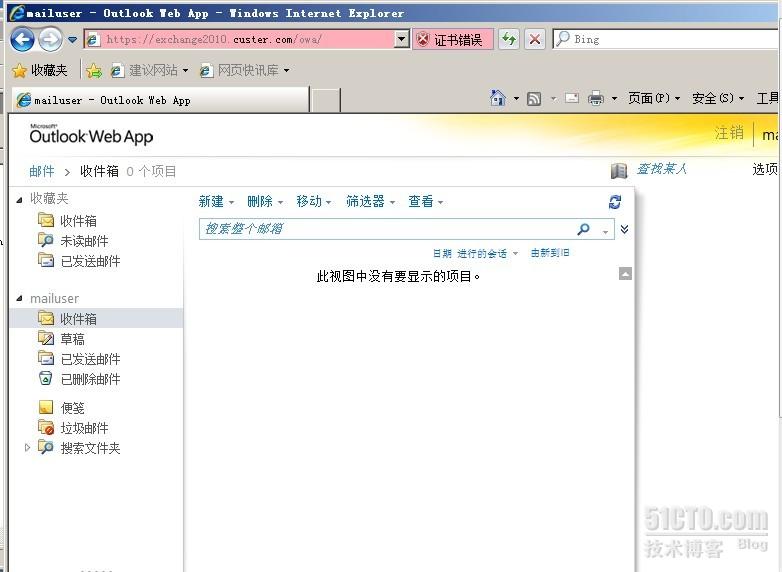Image resolution: width=782 pixels, height=572 pixels.
Task: Click the Read mail envelope icon
Action: (x=572, y=98)
